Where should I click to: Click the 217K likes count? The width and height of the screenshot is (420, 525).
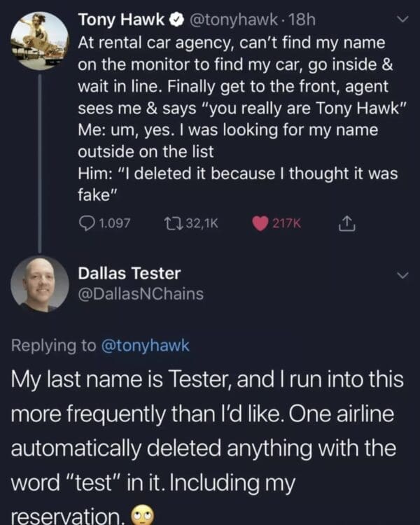(x=287, y=223)
